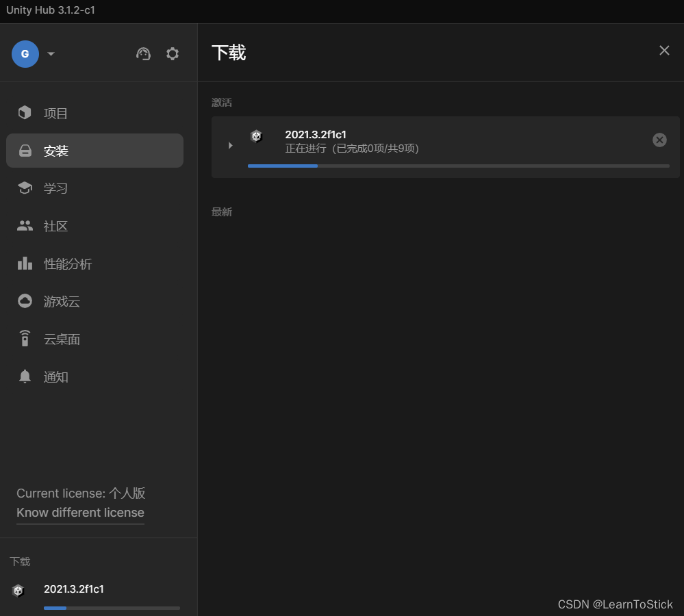Screen dimensions: 684x616
Task: Click the sidebar 下载 label
Action: click(x=20, y=561)
